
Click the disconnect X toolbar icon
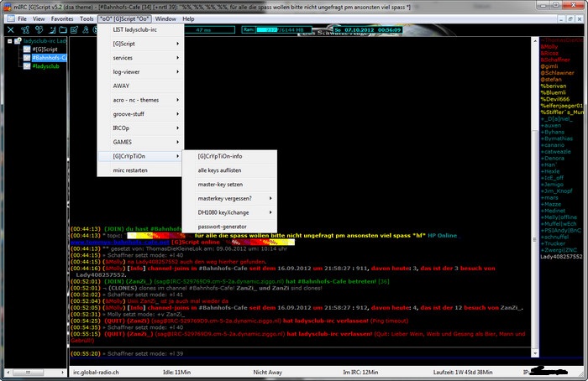pos(10,29)
